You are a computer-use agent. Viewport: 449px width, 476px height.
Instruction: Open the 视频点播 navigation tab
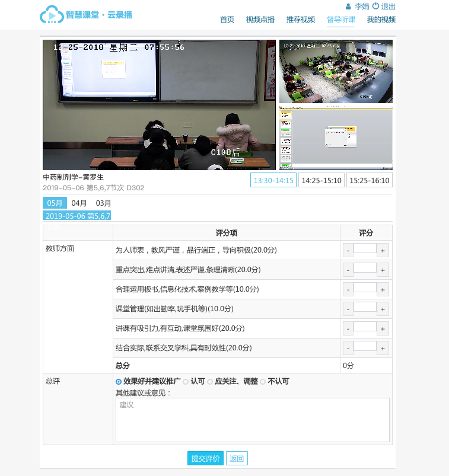[260, 20]
